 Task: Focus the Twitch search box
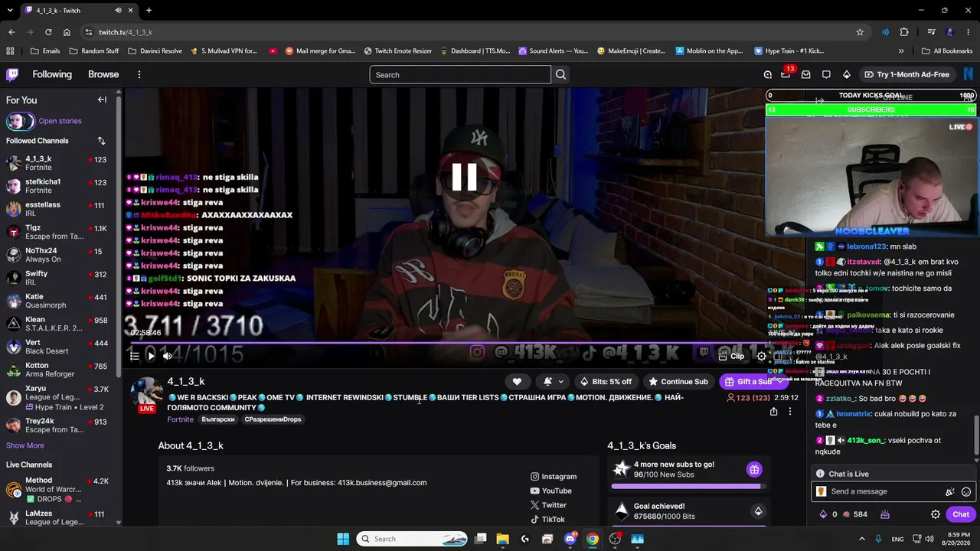[460, 74]
